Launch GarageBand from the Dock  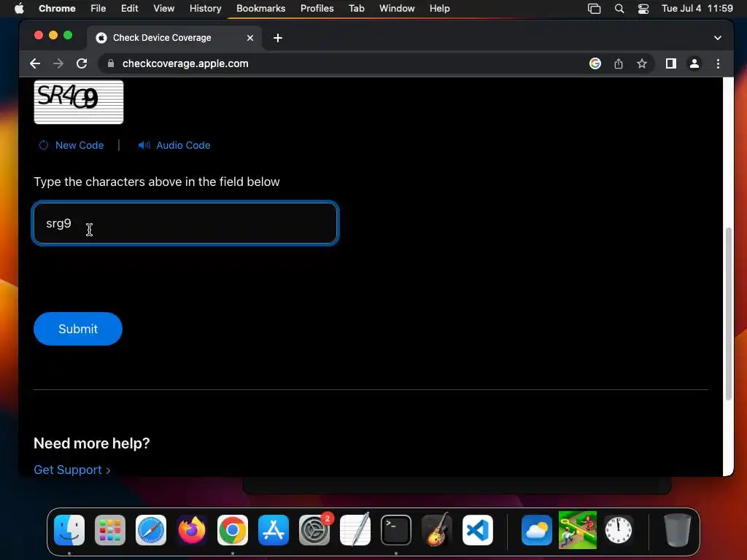437,530
